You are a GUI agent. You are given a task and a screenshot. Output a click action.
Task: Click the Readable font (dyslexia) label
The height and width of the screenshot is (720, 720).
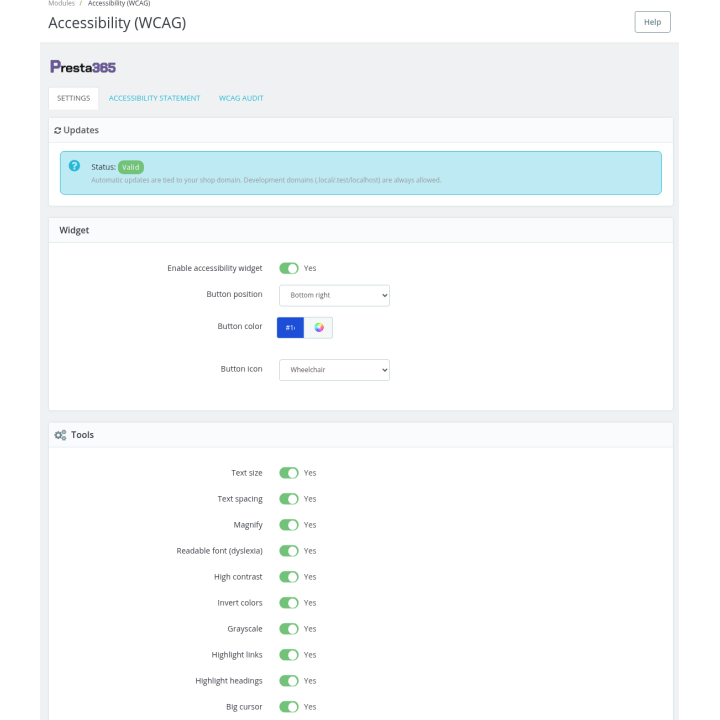click(x=219, y=551)
